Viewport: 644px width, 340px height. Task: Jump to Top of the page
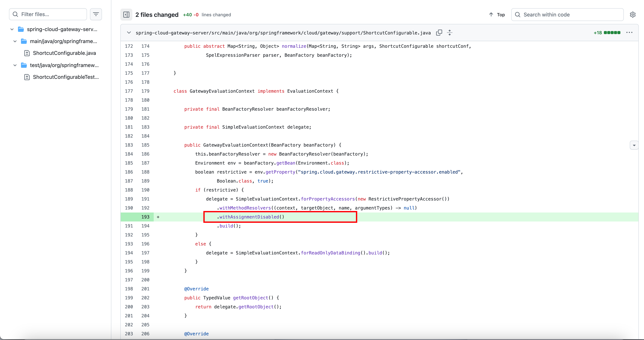click(497, 14)
